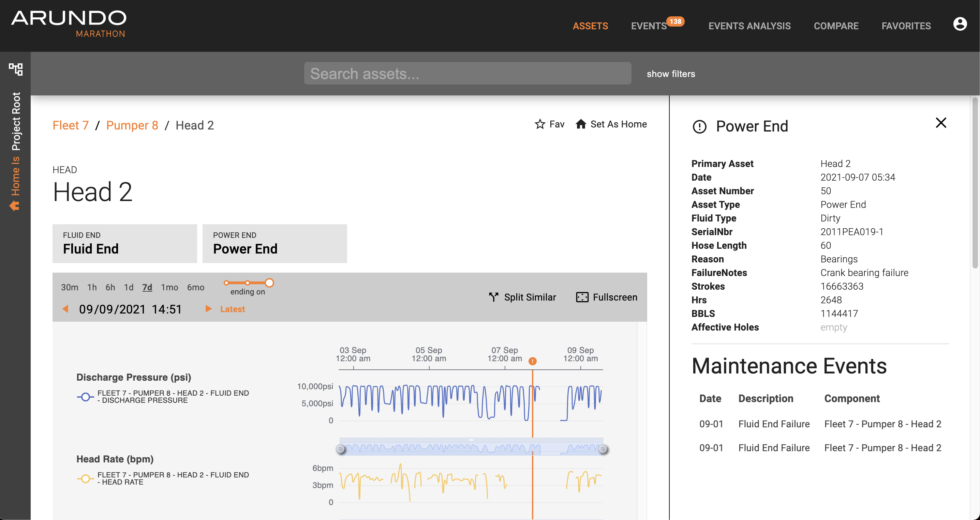Image resolution: width=980 pixels, height=520 pixels.
Task: Switch to the Compare tab
Action: point(836,26)
